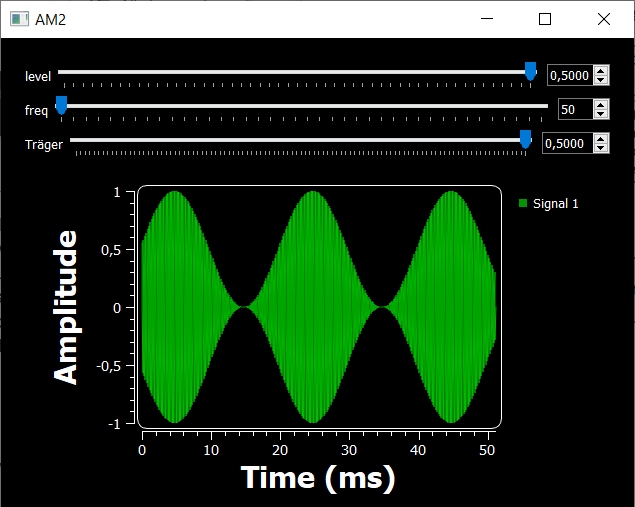Decrease freq value with down arrow

tap(600, 114)
